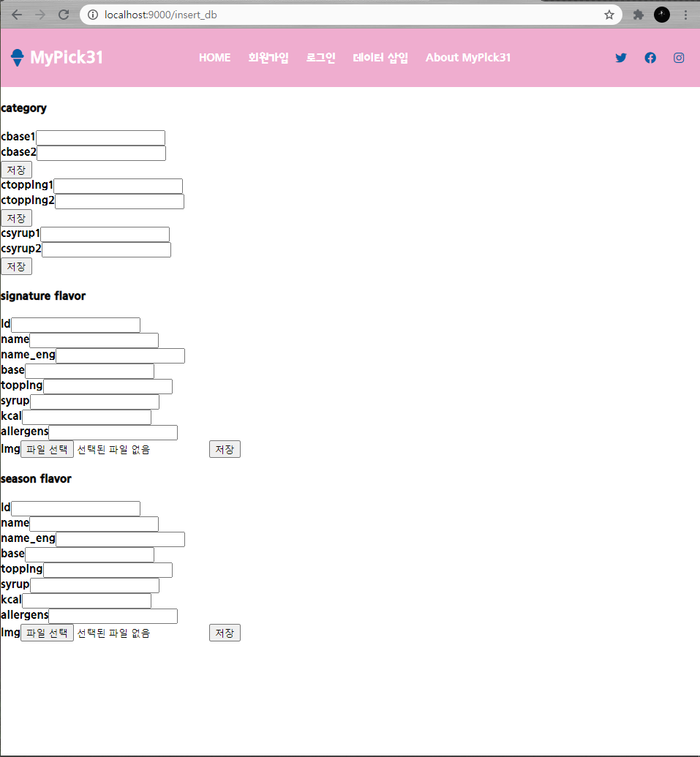Focus the cbase2 input field

(x=102, y=153)
